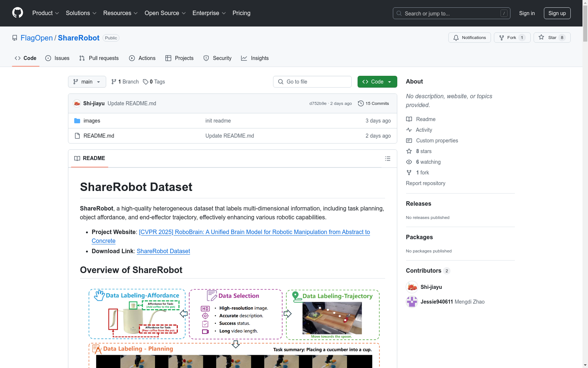
Task: Click the Notifications bell button
Action: pyautogui.click(x=470, y=38)
